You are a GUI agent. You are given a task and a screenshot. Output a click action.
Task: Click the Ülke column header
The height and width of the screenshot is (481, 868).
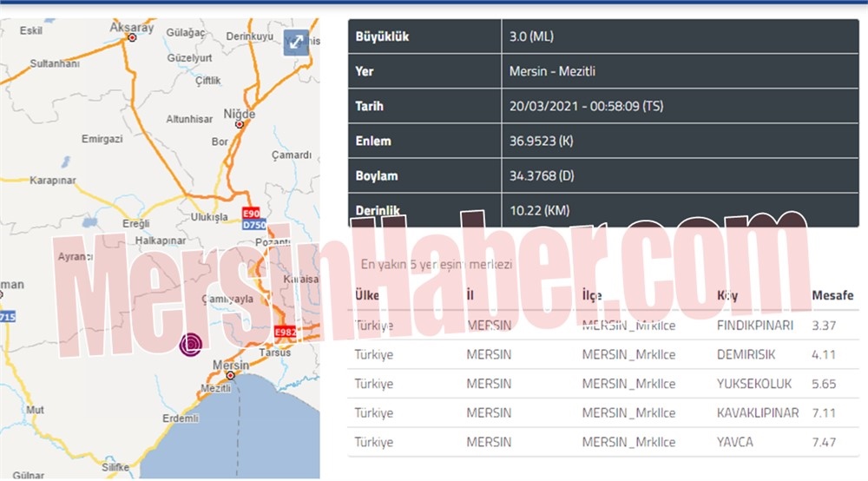pyautogui.click(x=368, y=296)
